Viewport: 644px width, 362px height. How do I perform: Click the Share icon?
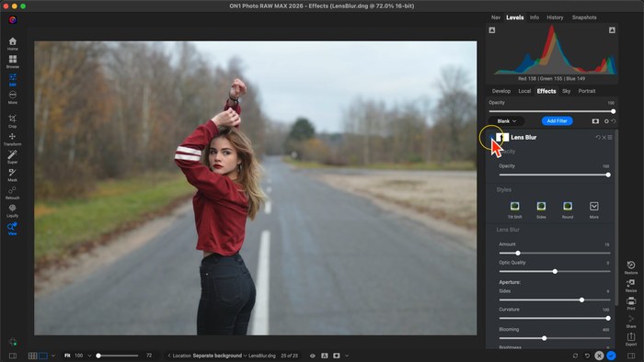631,321
